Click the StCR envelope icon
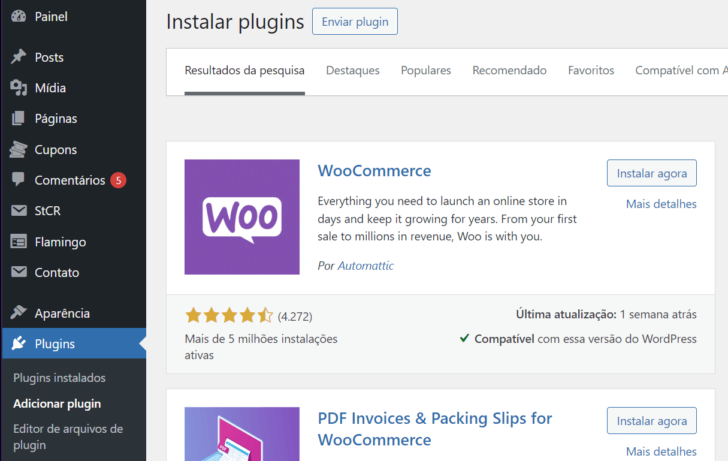Viewport: 728px width, 461px height. tap(19, 210)
